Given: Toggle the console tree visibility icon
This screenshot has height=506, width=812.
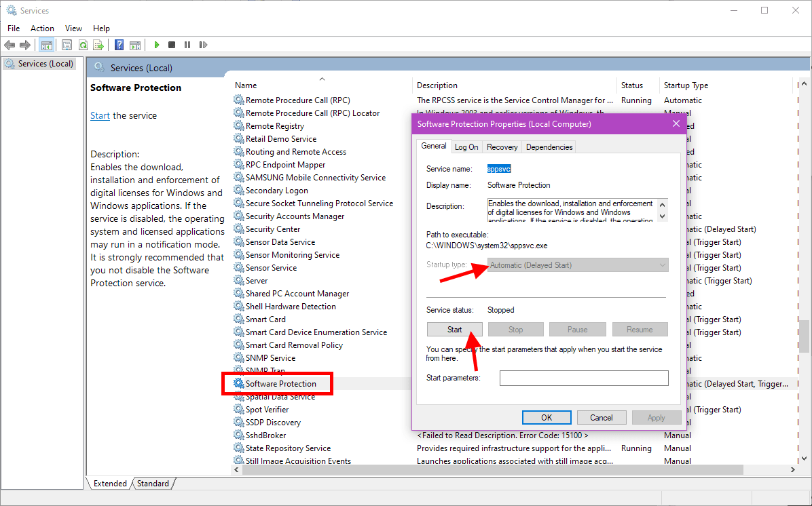Looking at the screenshot, I should pos(46,45).
